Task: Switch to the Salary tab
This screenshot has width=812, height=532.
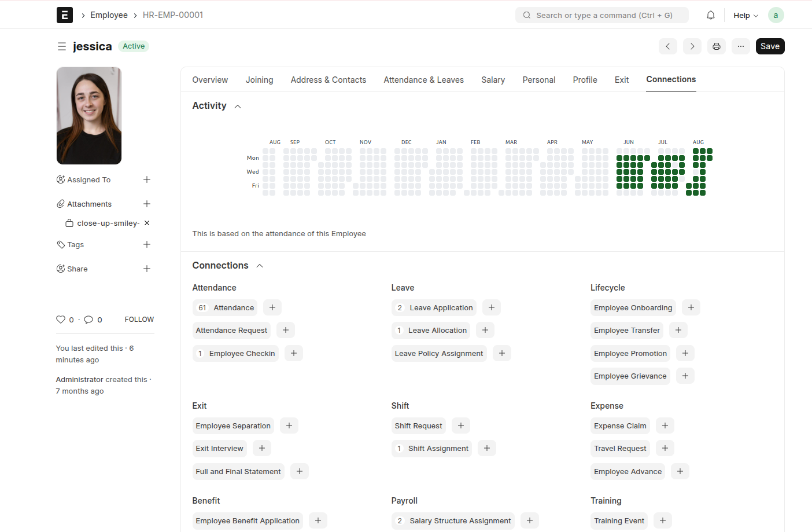Action: pyautogui.click(x=493, y=80)
